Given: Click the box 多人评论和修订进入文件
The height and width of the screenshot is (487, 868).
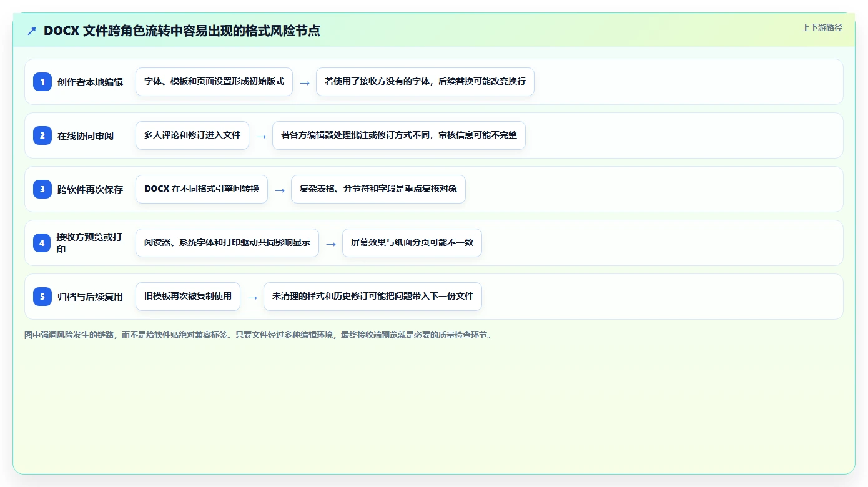Looking at the screenshot, I should click(192, 135).
